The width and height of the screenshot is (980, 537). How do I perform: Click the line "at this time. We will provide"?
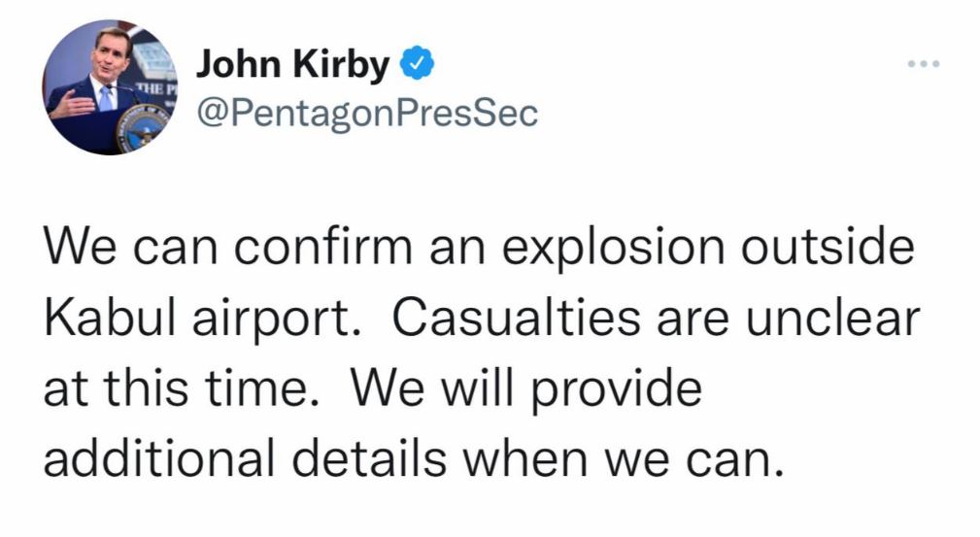pos(373,390)
